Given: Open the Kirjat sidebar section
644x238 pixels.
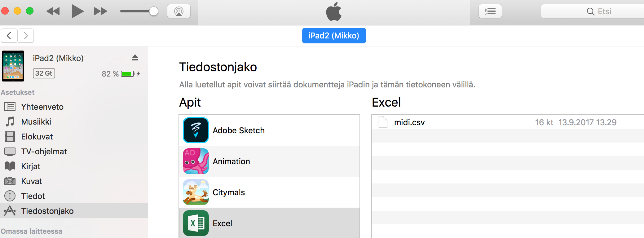Looking at the screenshot, I should [30, 166].
